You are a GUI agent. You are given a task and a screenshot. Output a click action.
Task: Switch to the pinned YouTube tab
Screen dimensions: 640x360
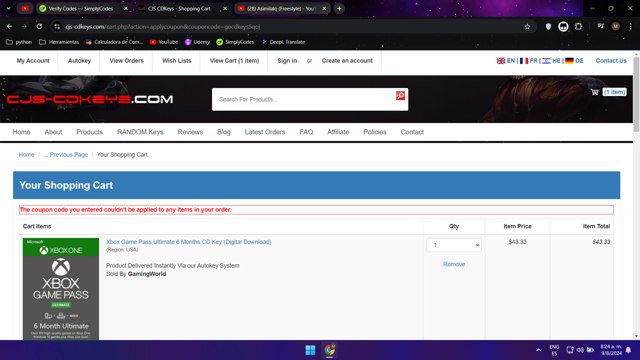click(x=25, y=8)
